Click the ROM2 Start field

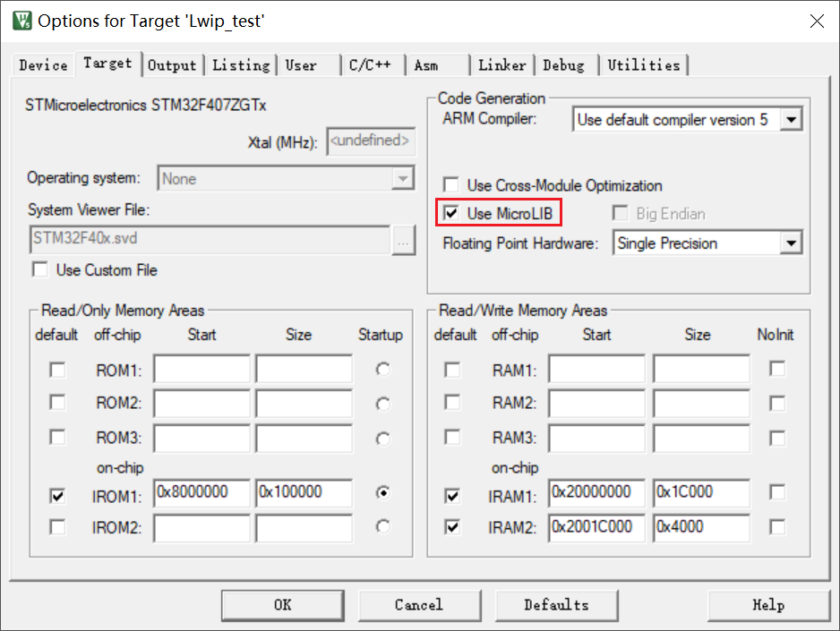(202, 404)
